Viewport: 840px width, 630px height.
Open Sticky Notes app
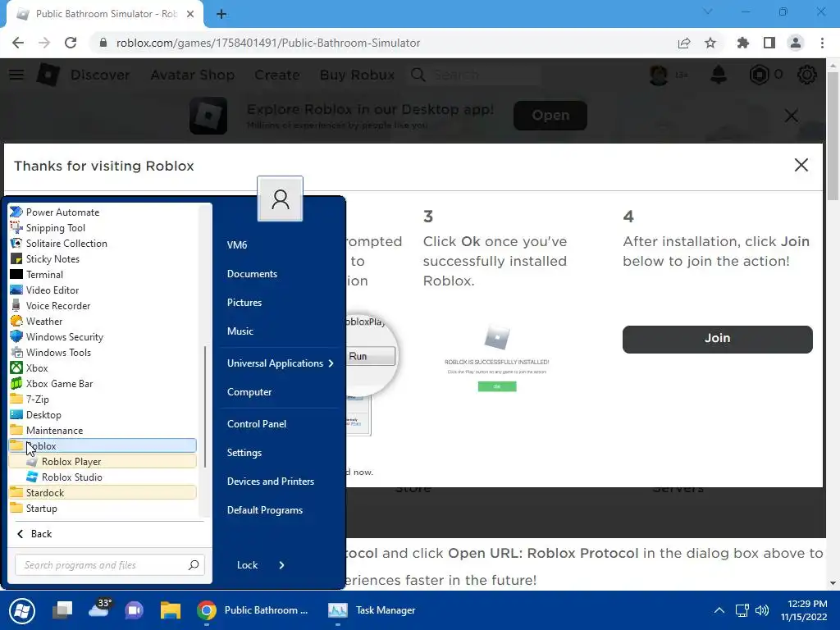coord(103,258)
